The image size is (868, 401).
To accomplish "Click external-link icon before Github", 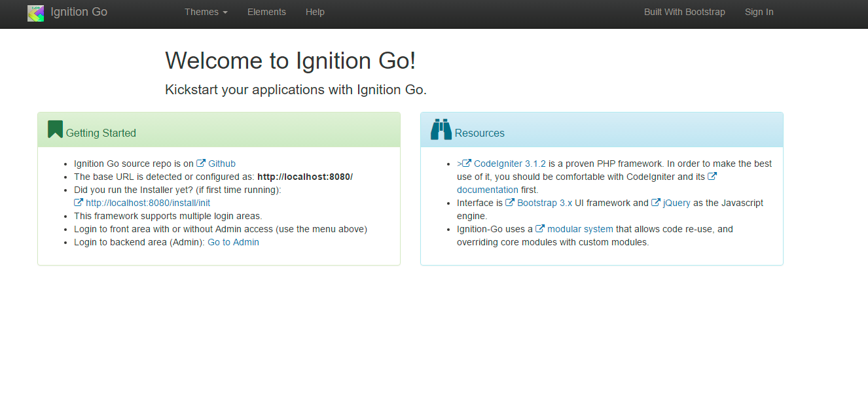I will tap(201, 164).
